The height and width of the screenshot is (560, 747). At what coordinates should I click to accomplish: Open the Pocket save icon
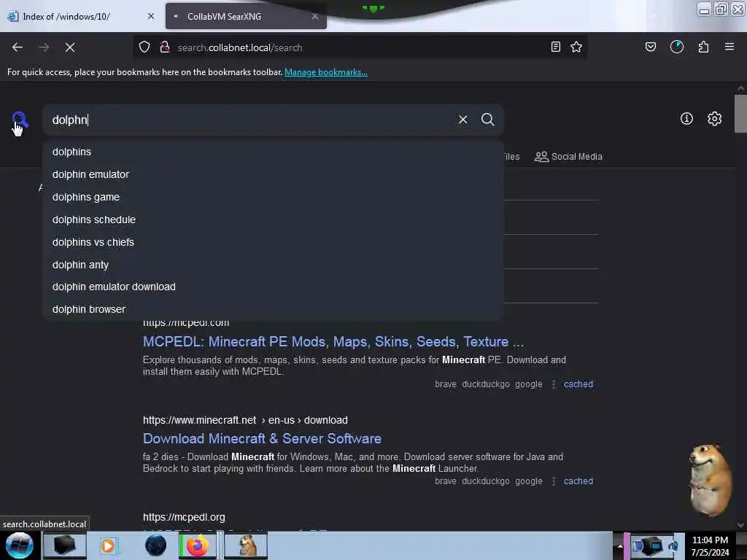[651, 47]
